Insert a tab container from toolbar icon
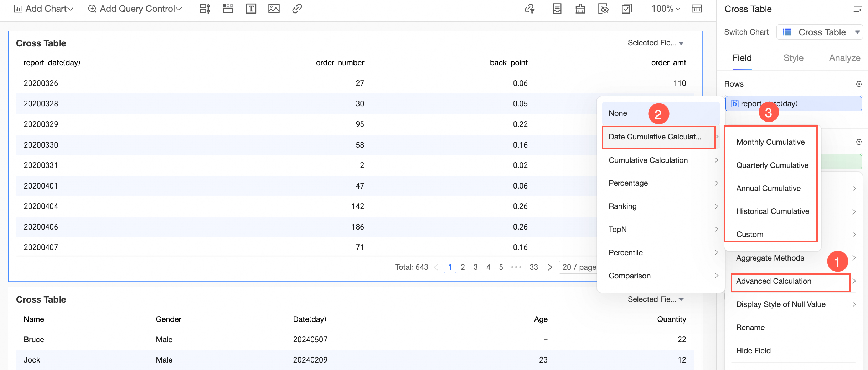The width and height of the screenshot is (868, 370). coord(228,9)
